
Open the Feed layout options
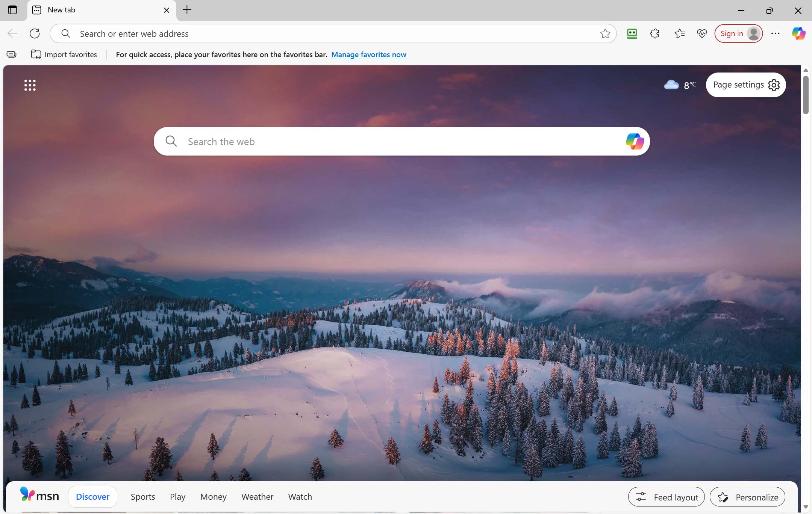[x=666, y=496]
